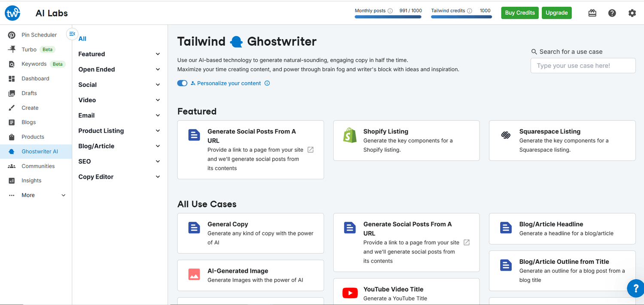The image size is (644, 305).
Task: Open the General Copy use case title
Action: pos(228,224)
